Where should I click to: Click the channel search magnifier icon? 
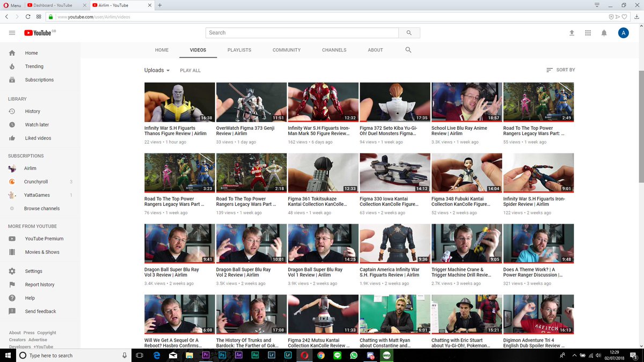click(408, 50)
